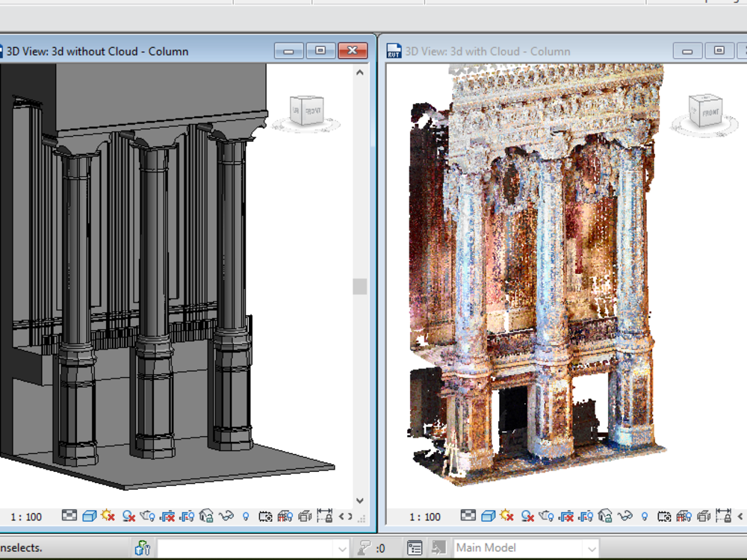
Task: Reveal Hidden Elements in '3d without Cloud' view
Action: click(246, 516)
